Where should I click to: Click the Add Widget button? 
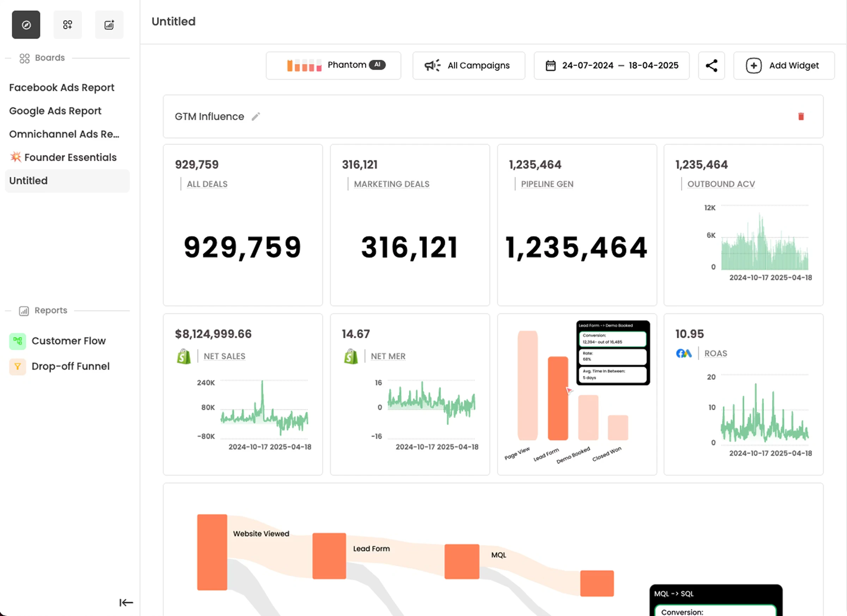(x=784, y=65)
